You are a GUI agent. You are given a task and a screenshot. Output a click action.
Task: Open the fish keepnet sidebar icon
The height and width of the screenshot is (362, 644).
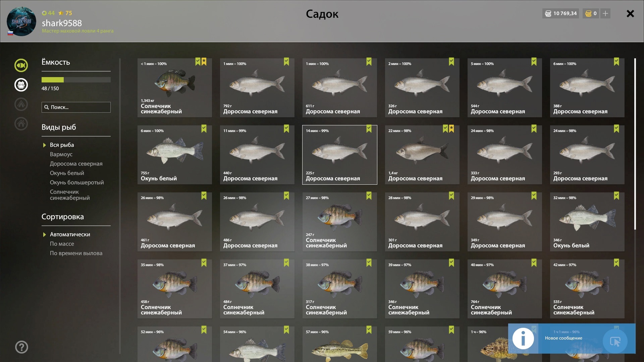[x=21, y=65]
